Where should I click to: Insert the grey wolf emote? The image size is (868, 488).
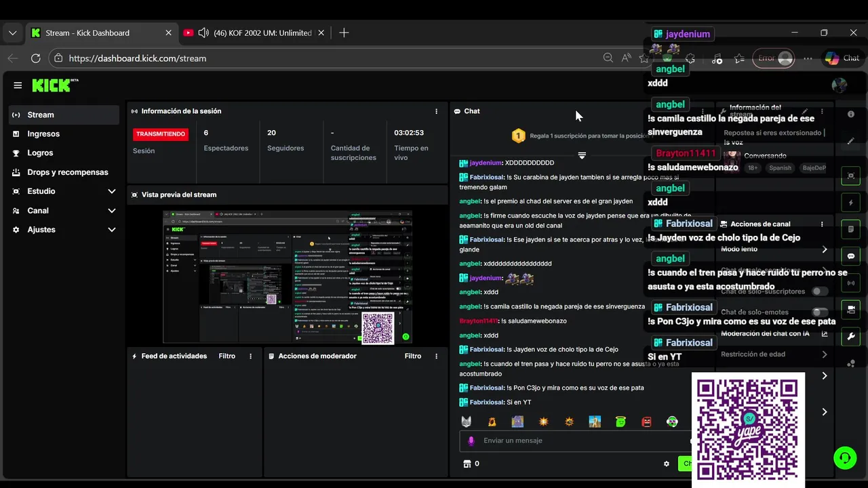(x=467, y=422)
